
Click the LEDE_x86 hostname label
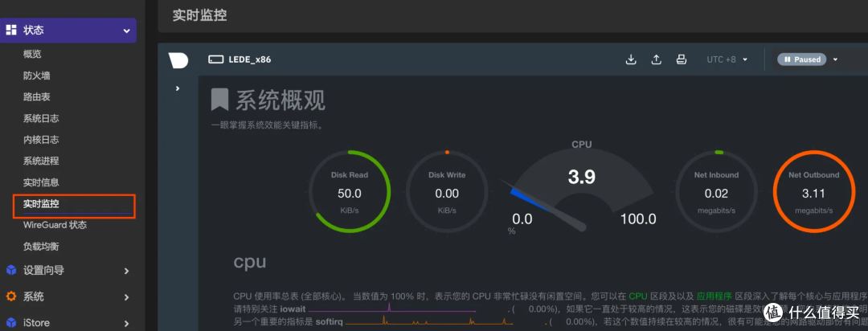(x=250, y=59)
